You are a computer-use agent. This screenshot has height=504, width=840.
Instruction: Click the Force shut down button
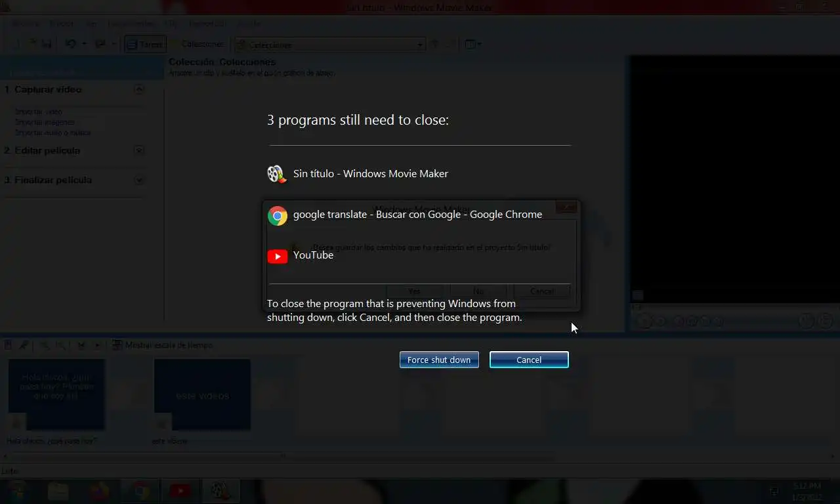pos(439,360)
